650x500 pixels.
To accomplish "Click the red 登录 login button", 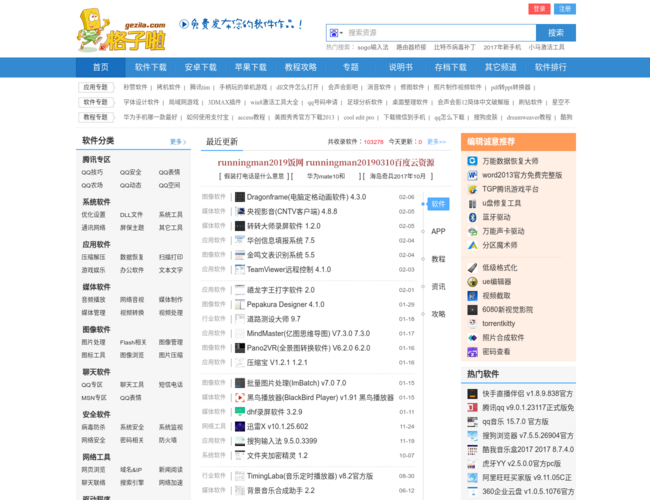I will (539, 9).
